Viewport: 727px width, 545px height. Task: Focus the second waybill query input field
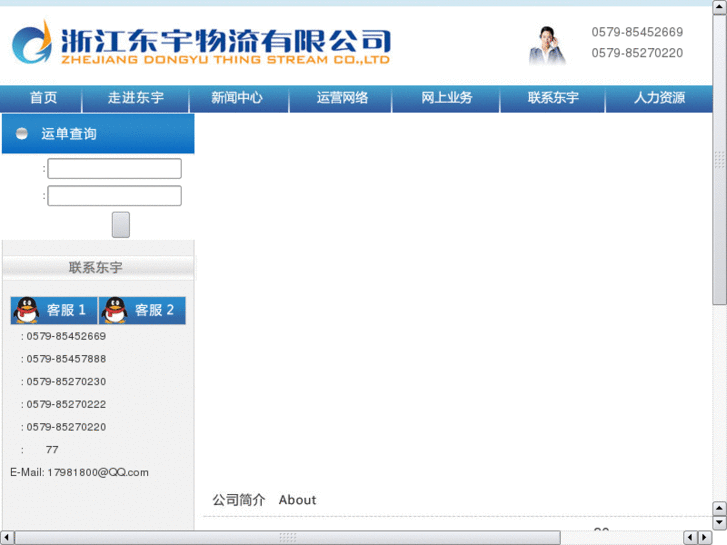pos(115,196)
